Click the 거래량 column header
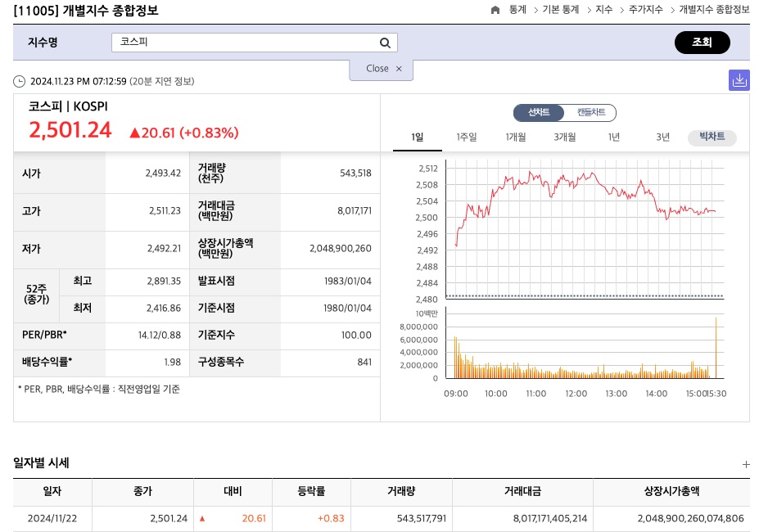 [x=401, y=491]
